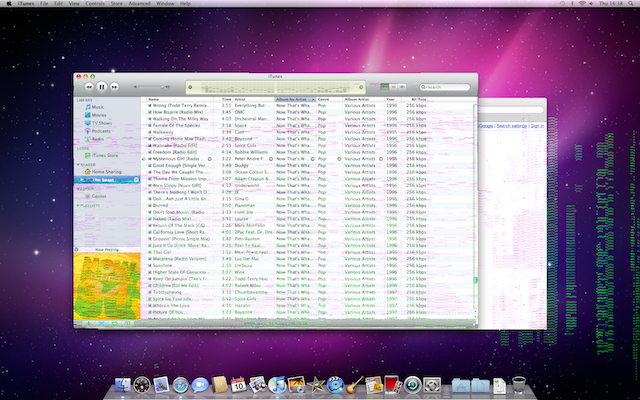Click arrow next to Peter Andre artist
Screen dimensions: 640x400
(271, 159)
